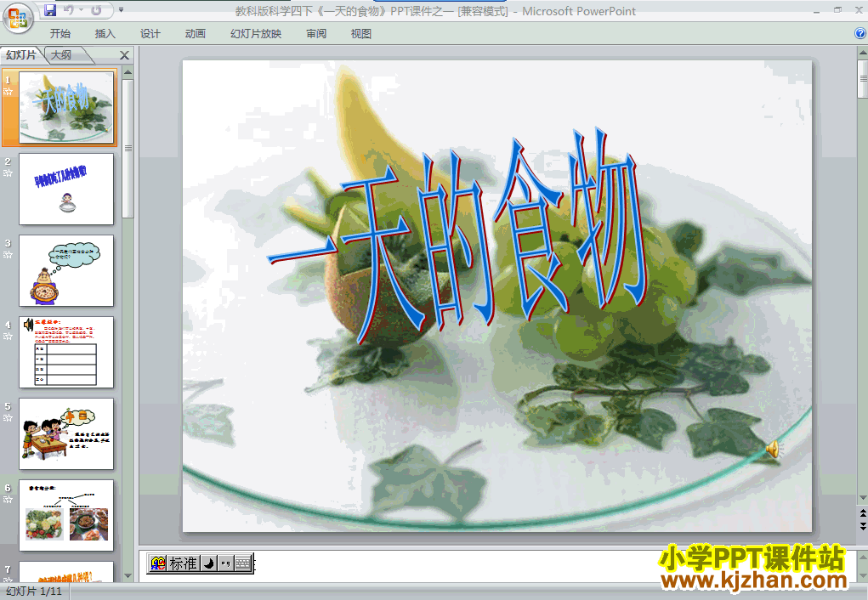Click thumbnail pane scroll-up arrow
The image size is (868, 600).
(x=128, y=72)
